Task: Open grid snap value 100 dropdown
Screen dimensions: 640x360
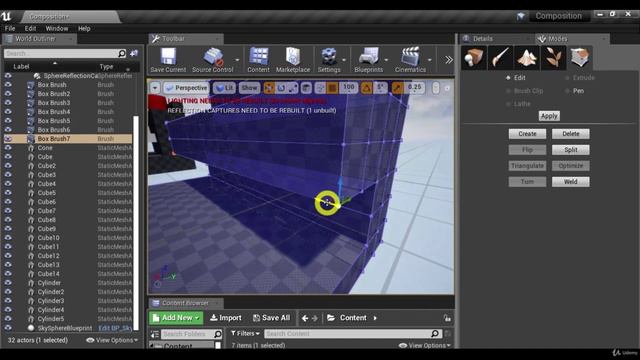Action: [x=349, y=87]
